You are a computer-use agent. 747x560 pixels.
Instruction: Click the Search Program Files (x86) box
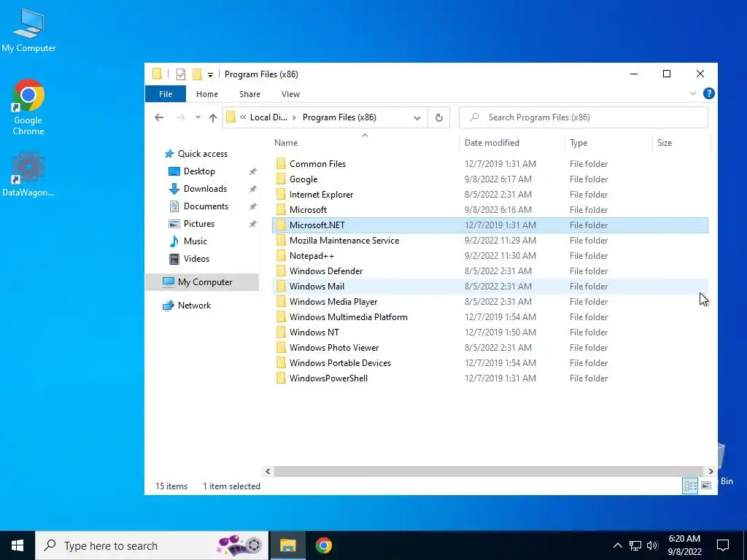583,117
